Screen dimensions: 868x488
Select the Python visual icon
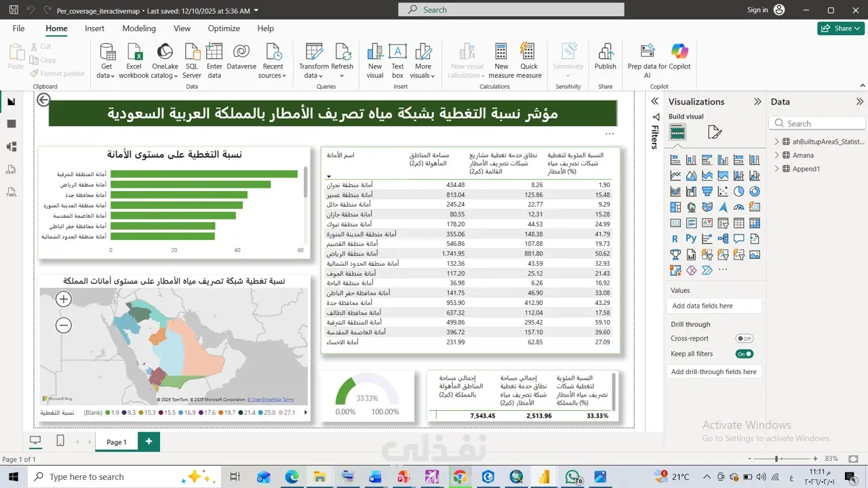point(691,239)
